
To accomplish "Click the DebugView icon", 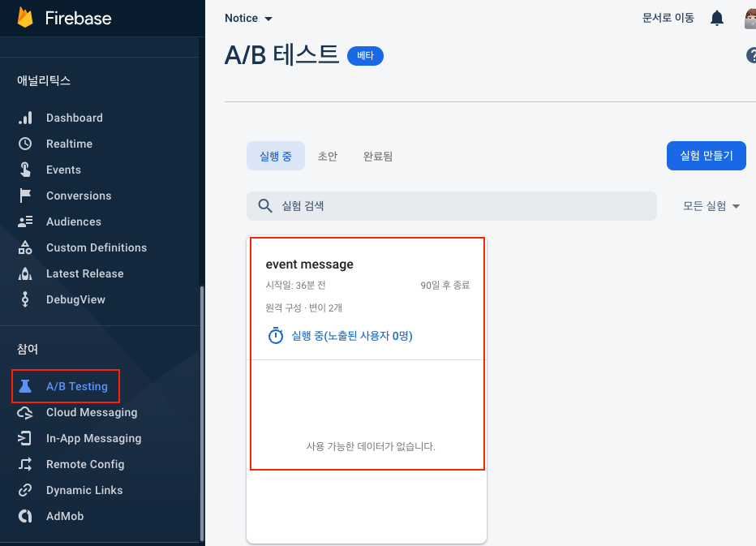I will point(25,299).
